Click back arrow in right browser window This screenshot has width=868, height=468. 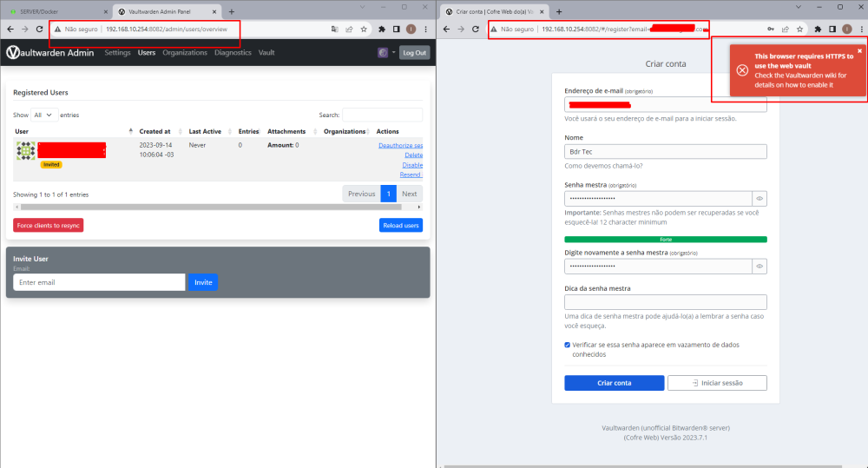[446, 29]
